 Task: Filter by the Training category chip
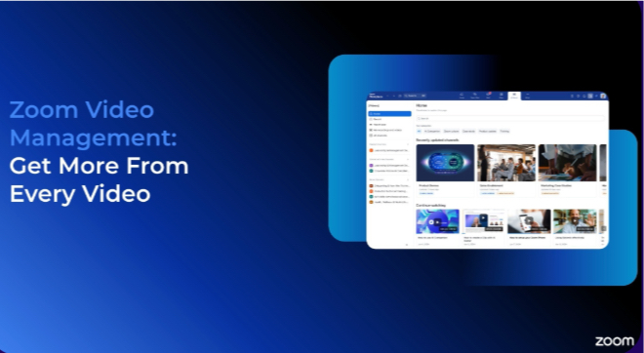tap(504, 132)
